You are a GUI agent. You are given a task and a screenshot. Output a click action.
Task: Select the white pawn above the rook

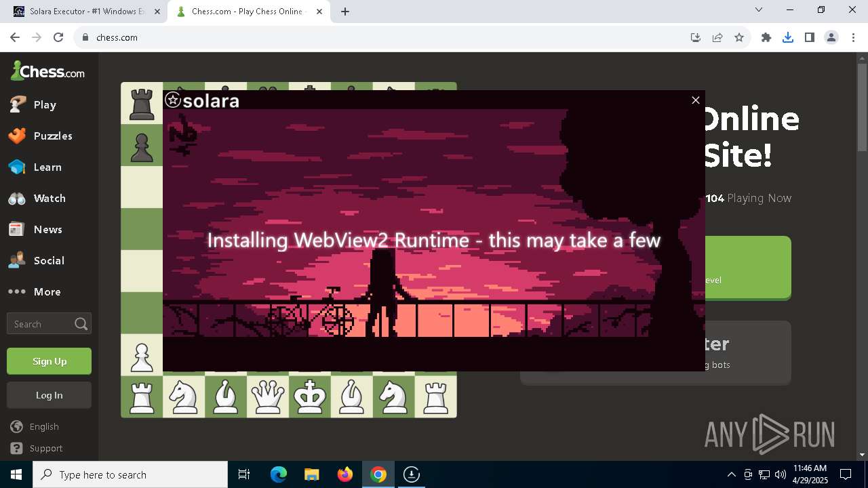pyautogui.click(x=142, y=356)
